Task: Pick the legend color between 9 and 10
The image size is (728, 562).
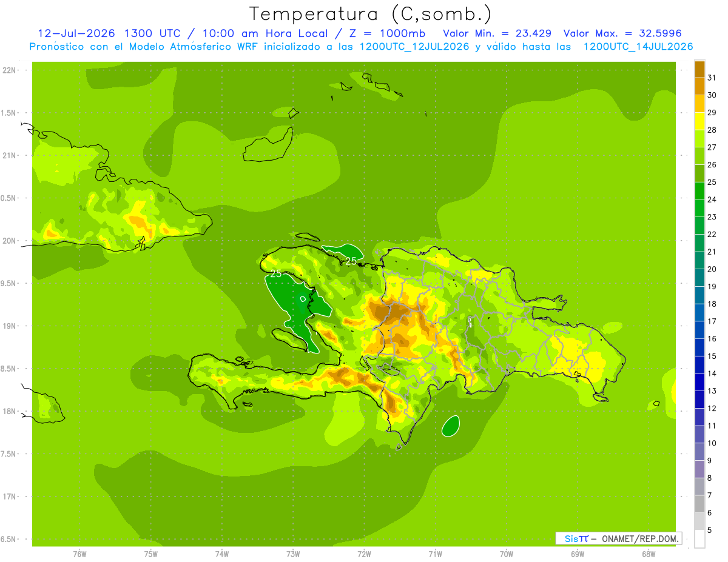Action: click(x=699, y=452)
